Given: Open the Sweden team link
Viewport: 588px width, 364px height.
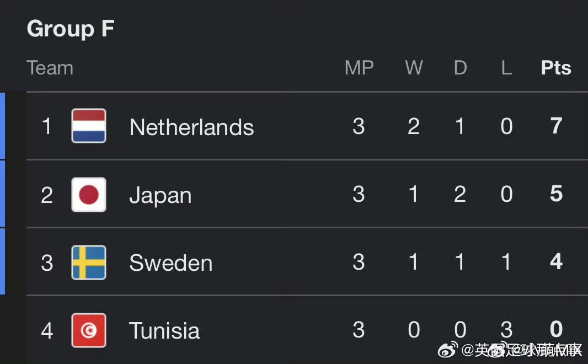Looking at the screenshot, I should [171, 263].
